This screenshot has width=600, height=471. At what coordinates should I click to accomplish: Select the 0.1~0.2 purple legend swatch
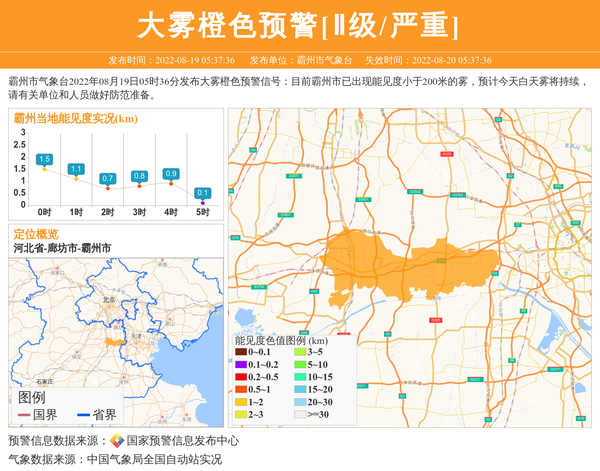pos(241,364)
